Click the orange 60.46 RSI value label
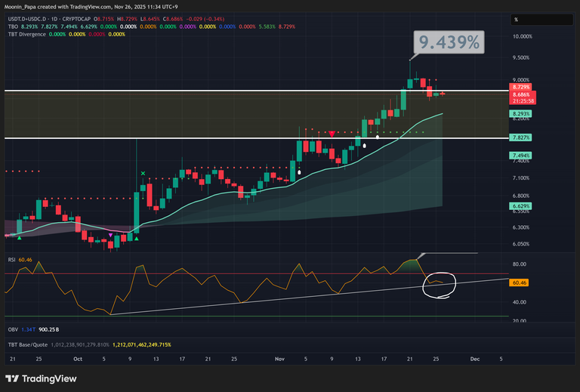The image size is (580, 392). (519, 282)
